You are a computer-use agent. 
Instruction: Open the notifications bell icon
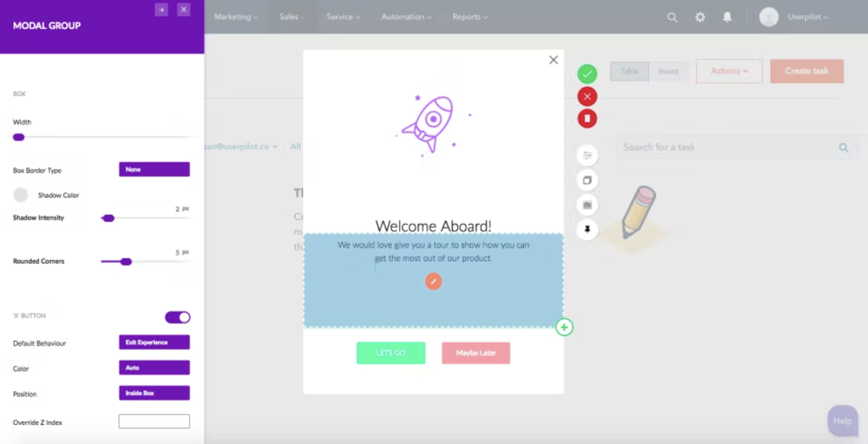(727, 17)
